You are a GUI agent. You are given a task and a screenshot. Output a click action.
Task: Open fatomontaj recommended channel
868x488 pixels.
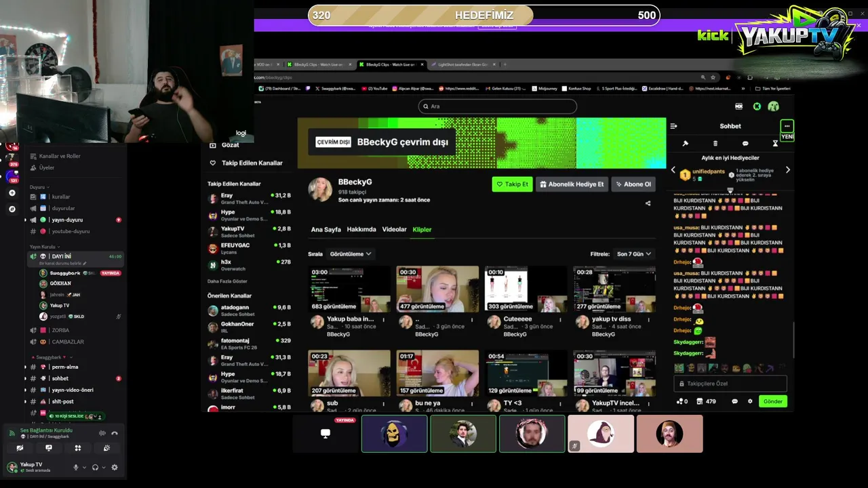[250, 344]
